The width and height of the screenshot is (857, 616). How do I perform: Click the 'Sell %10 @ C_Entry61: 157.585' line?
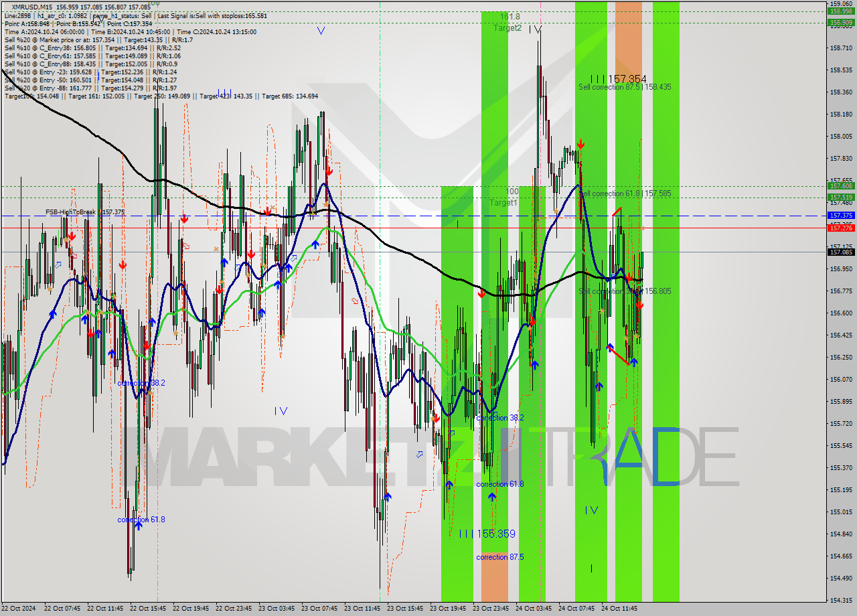(x=92, y=56)
